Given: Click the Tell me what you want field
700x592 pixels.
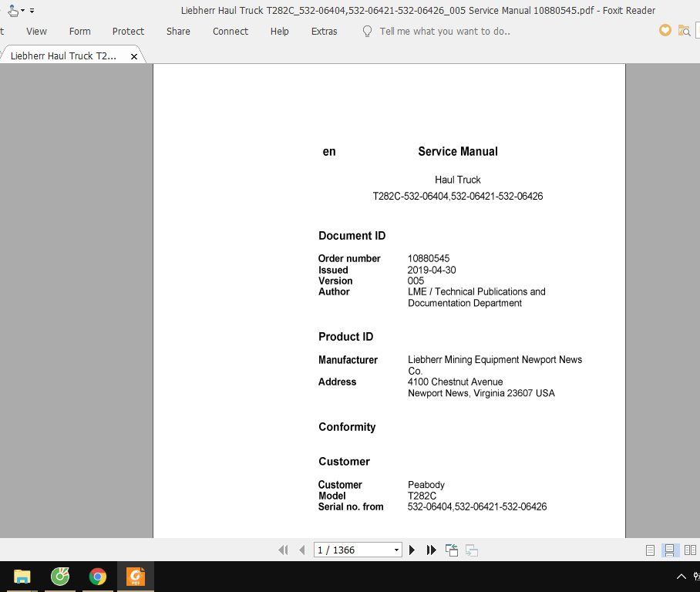Looking at the screenshot, I should click(445, 32).
